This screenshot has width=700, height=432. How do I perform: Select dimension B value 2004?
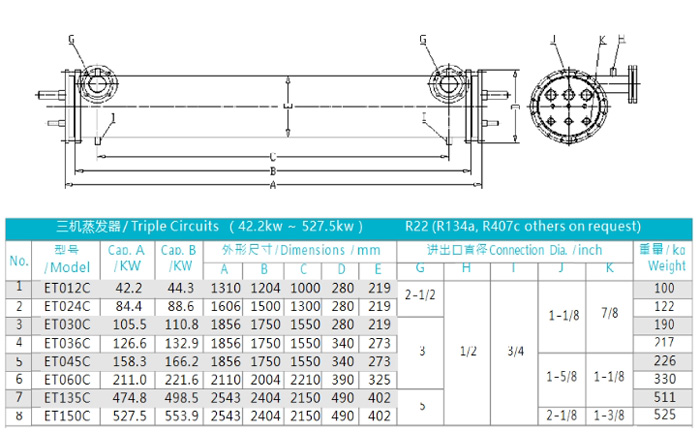tap(265, 380)
